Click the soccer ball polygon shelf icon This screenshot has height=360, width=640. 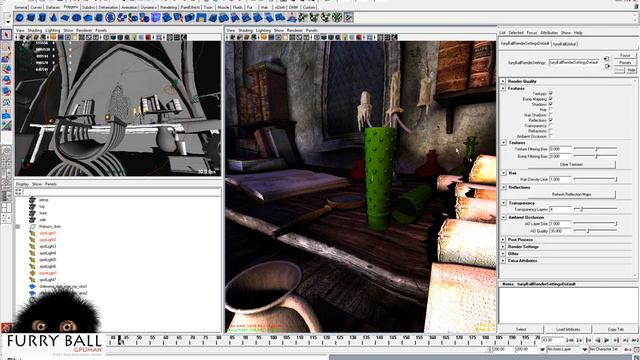coord(110,18)
